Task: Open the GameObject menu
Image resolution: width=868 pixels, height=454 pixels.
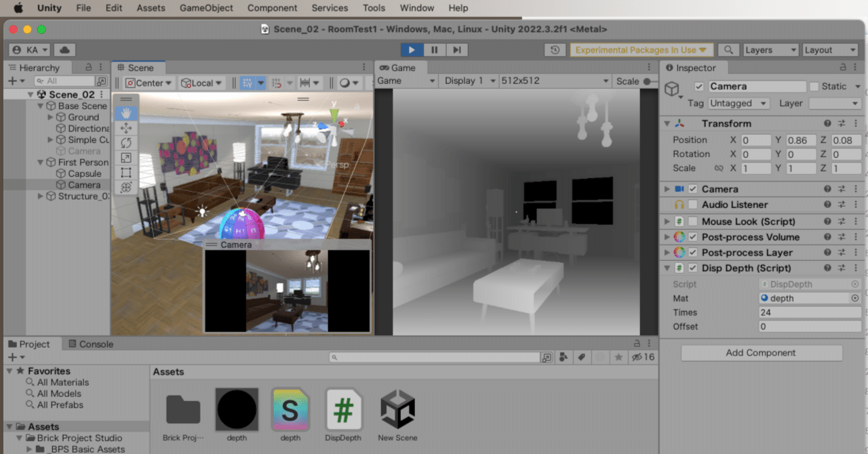Action: 206,8
